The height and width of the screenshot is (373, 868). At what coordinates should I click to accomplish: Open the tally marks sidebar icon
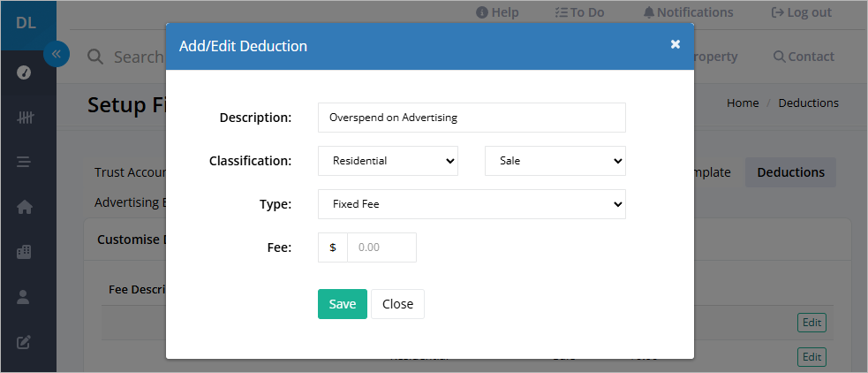point(25,118)
